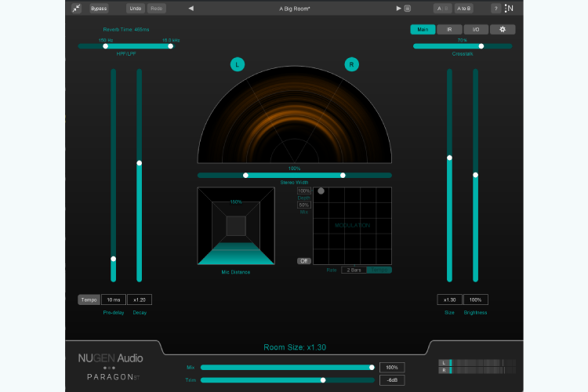Click the Brightness vertical slider handle
The width and height of the screenshot is (588, 392).
pyautogui.click(x=476, y=175)
